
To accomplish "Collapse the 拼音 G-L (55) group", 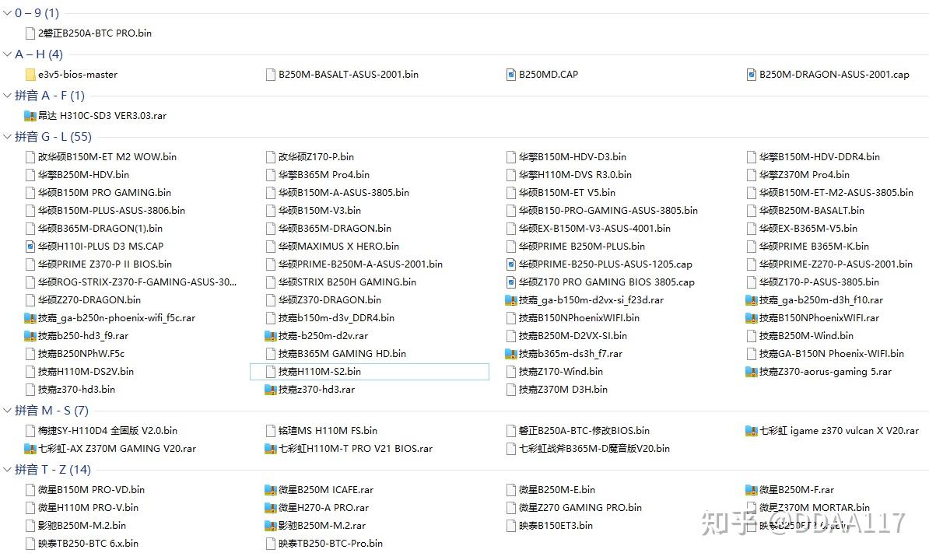I will tap(6, 136).
